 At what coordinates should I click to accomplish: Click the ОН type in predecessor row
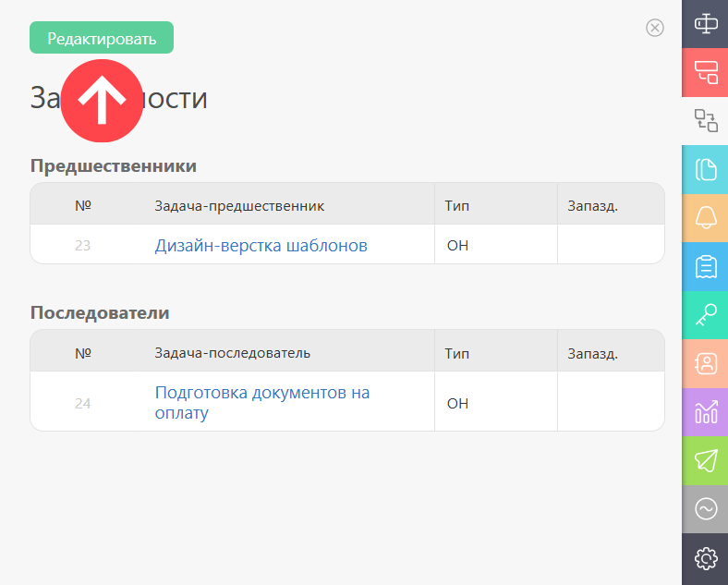(x=457, y=245)
